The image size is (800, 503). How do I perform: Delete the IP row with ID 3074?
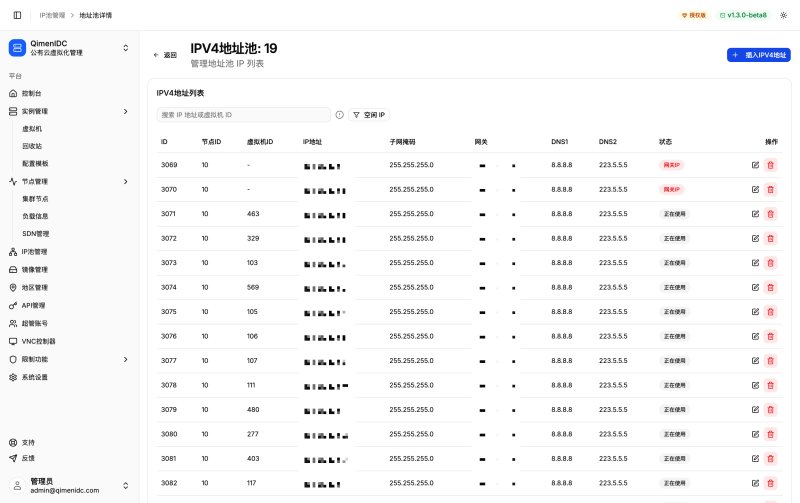[x=770, y=287]
